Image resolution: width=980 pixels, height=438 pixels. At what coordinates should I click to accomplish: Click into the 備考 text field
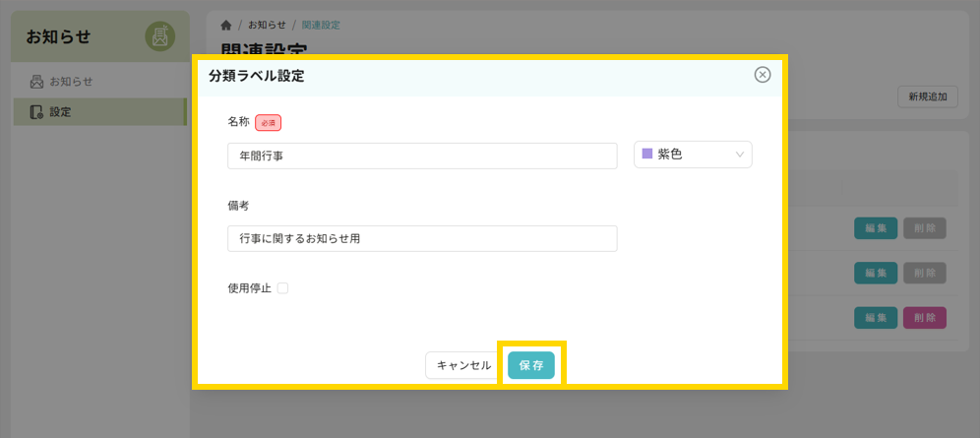pos(421,238)
